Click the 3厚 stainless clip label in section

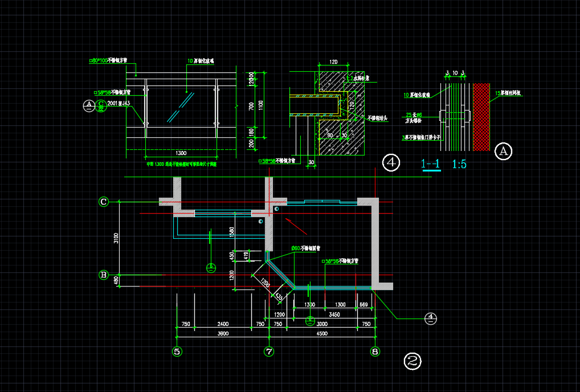[x=421, y=137]
